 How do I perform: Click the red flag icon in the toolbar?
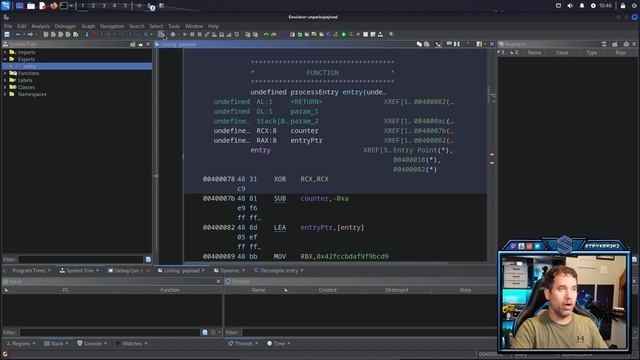coord(94,35)
